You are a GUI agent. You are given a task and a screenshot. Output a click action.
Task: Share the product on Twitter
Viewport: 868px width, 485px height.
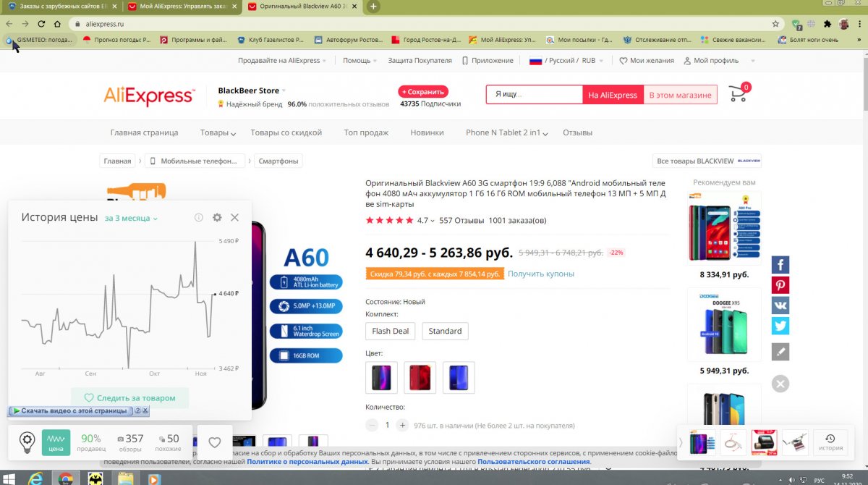point(780,326)
